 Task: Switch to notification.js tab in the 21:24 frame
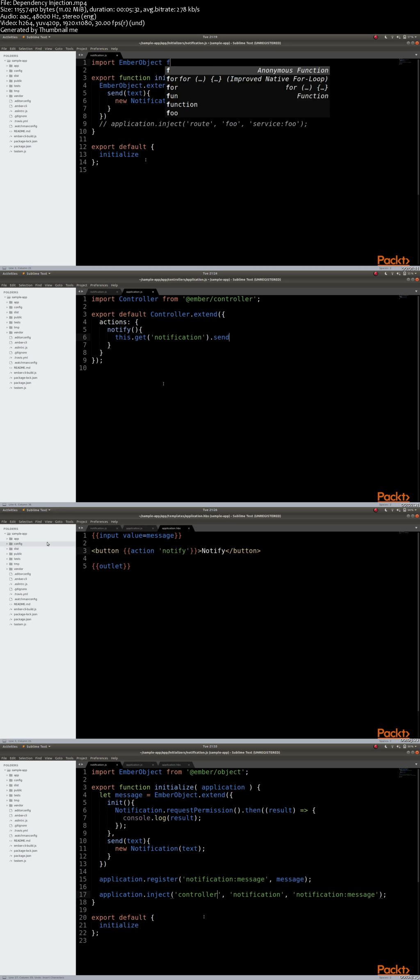[98, 292]
